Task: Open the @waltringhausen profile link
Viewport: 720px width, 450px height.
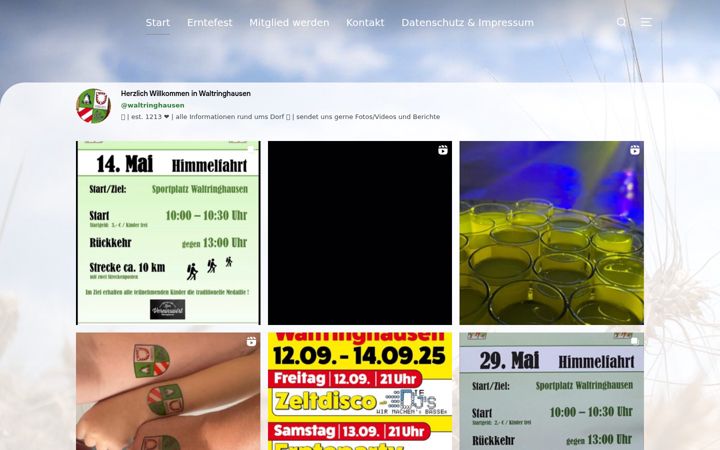Action: tap(152, 105)
